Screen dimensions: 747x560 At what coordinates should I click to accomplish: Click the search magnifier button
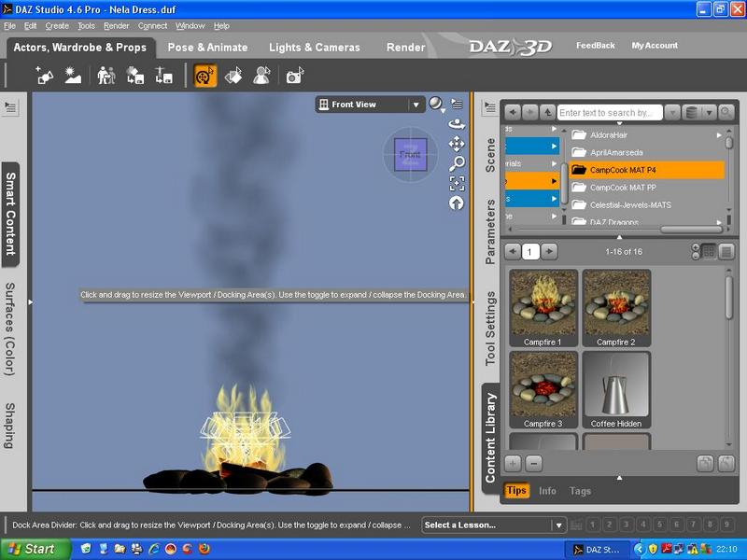[726, 112]
